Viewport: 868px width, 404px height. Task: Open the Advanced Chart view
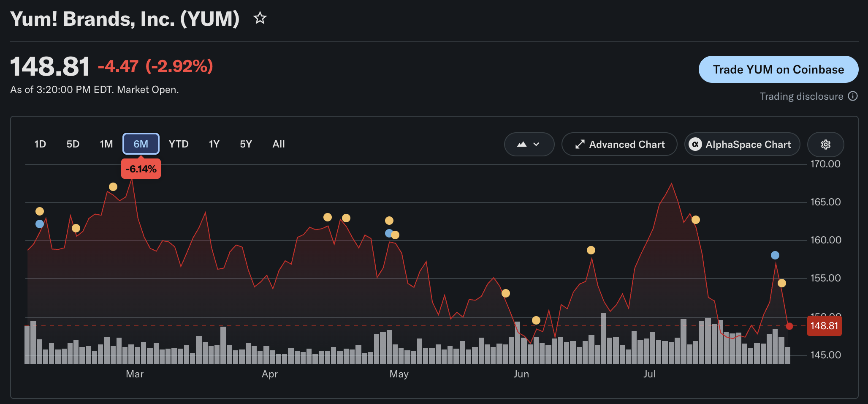619,145
